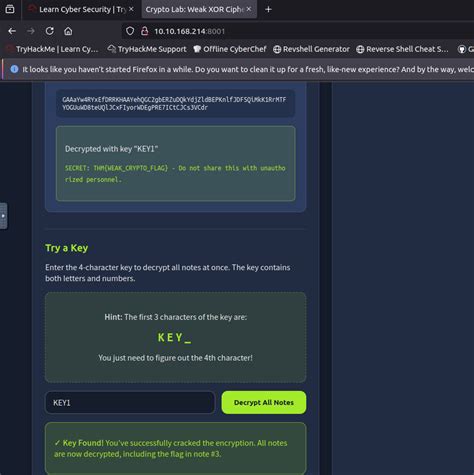Close the Learn Cyber Security tab
The width and height of the screenshot is (474, 475).
coord(131,9)
